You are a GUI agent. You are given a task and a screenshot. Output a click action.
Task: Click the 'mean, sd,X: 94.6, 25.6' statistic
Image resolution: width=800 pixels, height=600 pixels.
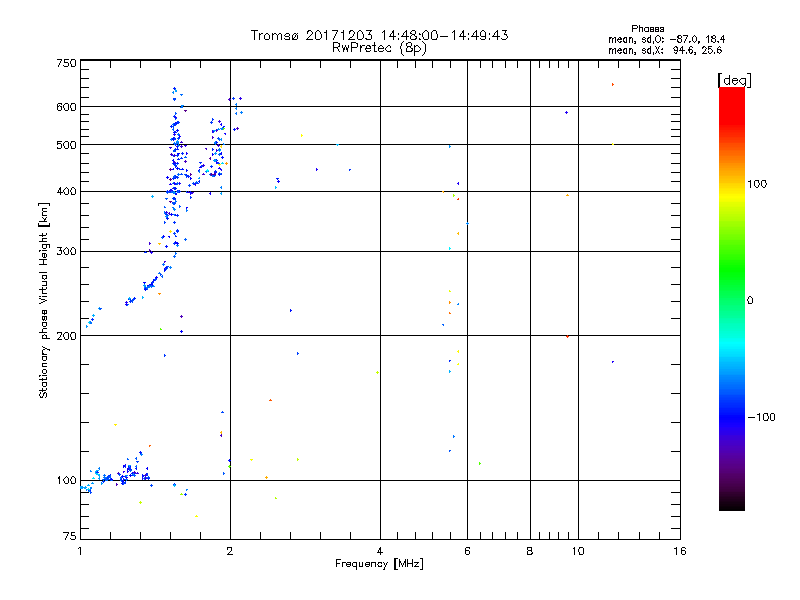tap(665, 50)
